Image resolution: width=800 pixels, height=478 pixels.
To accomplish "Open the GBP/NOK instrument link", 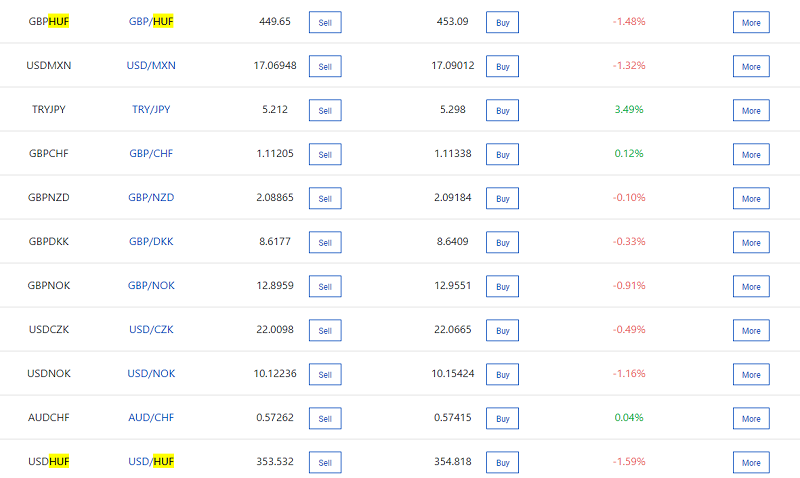I will pyautogui.click(x=151, y=286).
